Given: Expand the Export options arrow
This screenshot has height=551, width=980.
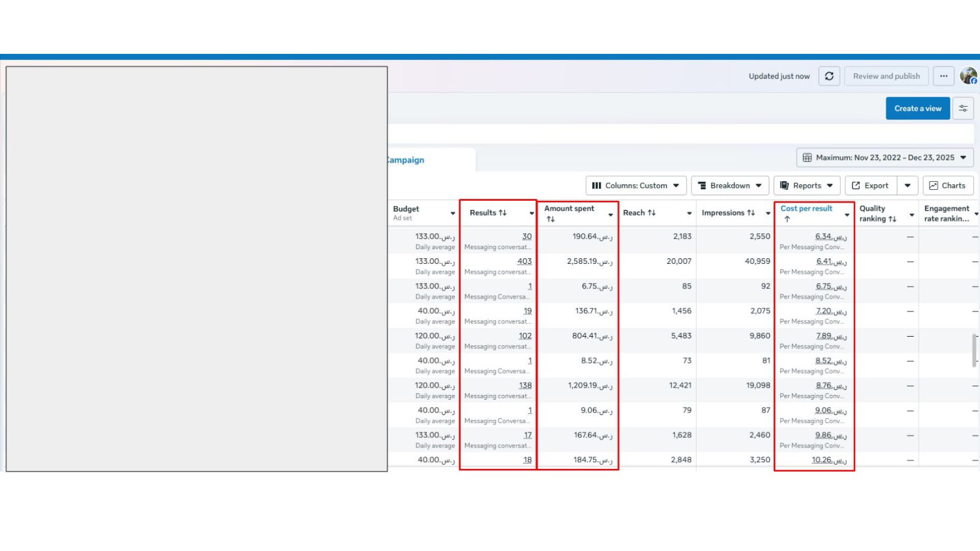Looking at the screenshot, I should [x=908, y=186].
